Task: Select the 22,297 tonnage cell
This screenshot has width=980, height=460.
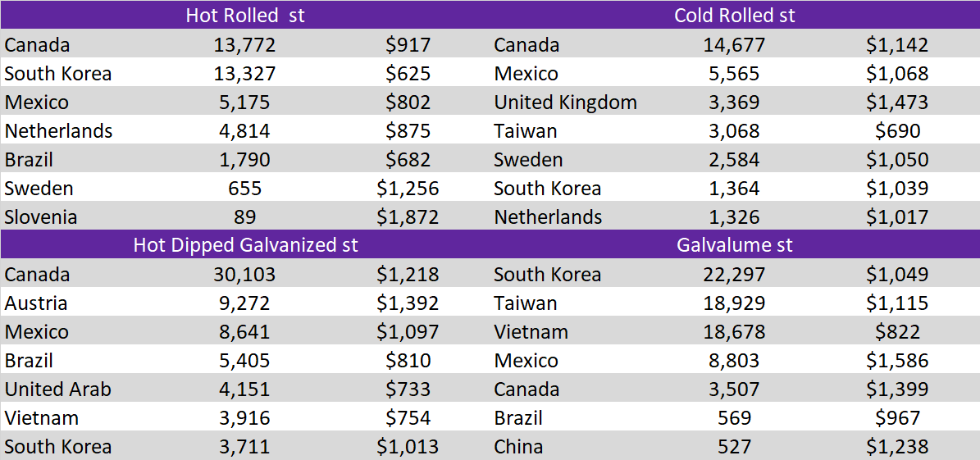Action: click(734, 275)
